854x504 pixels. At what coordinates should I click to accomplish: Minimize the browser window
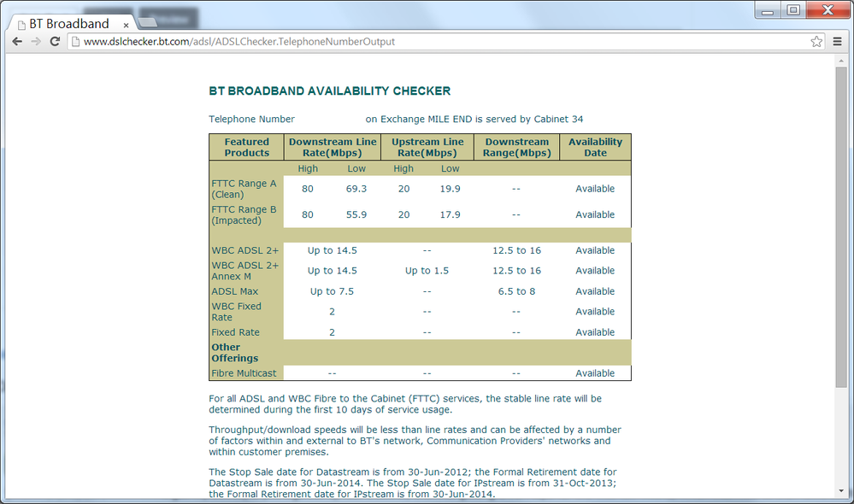coord(768,10)
